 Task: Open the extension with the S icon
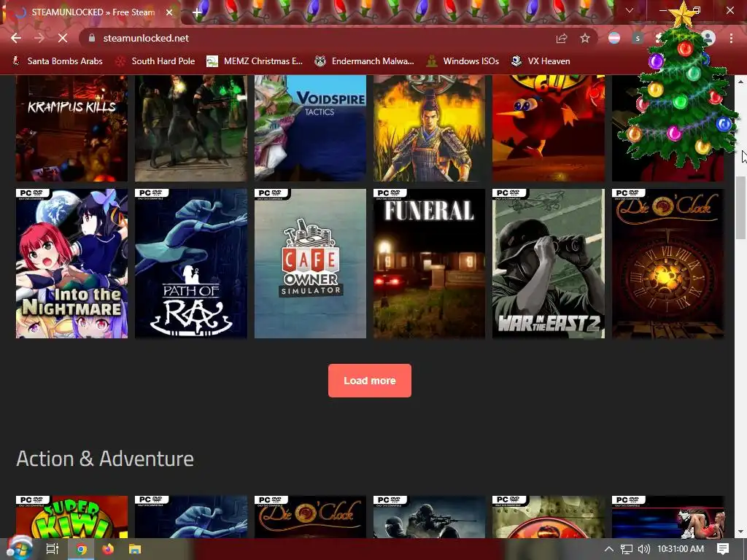pos(638,38)
